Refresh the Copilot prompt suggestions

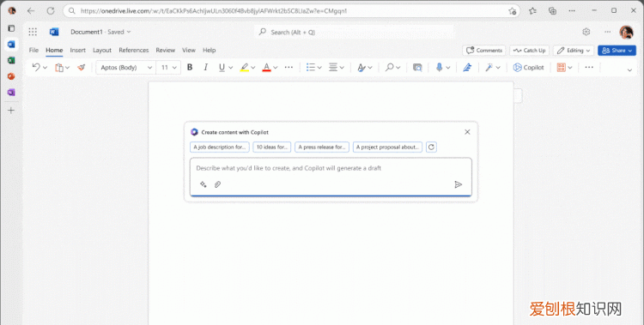click(431, 147)
